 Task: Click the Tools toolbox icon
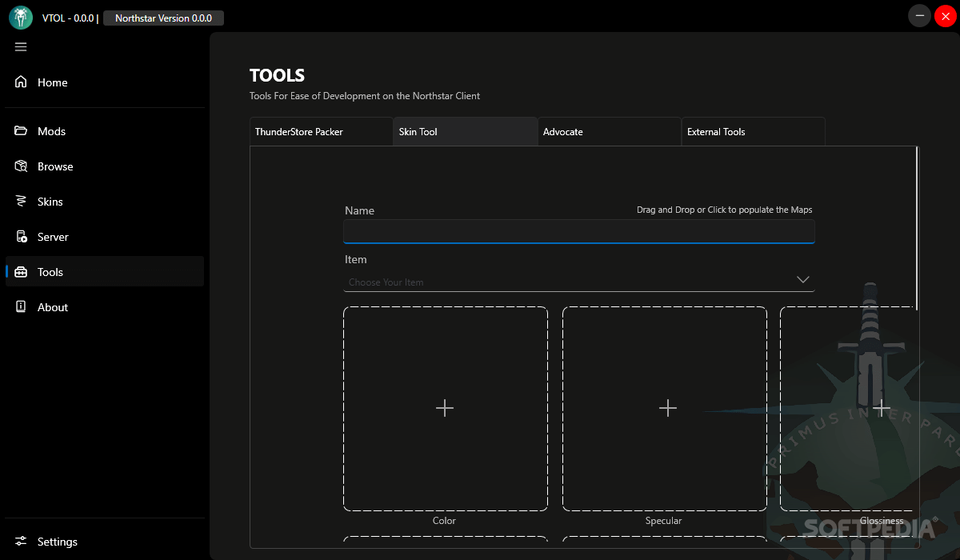[x=21, y=272]
